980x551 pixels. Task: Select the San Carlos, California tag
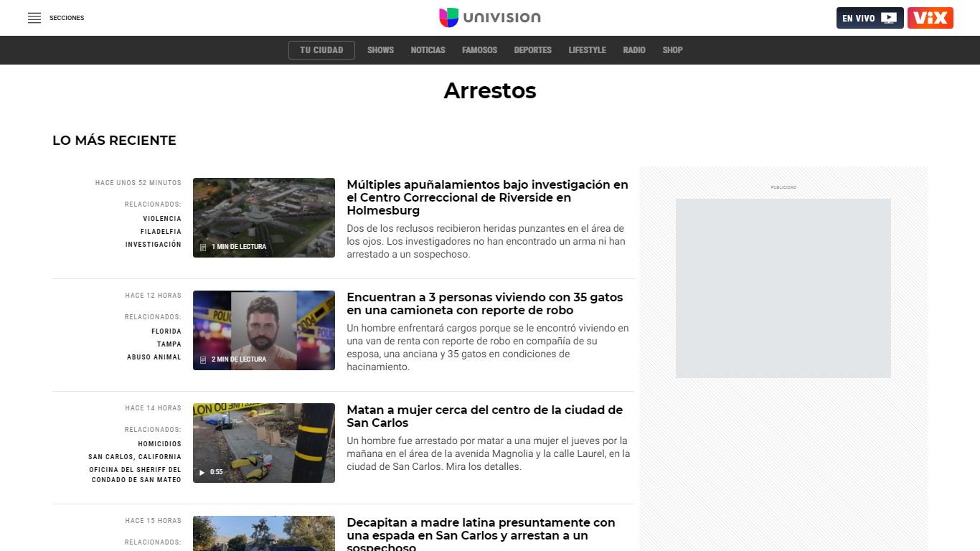coord(135,457)
